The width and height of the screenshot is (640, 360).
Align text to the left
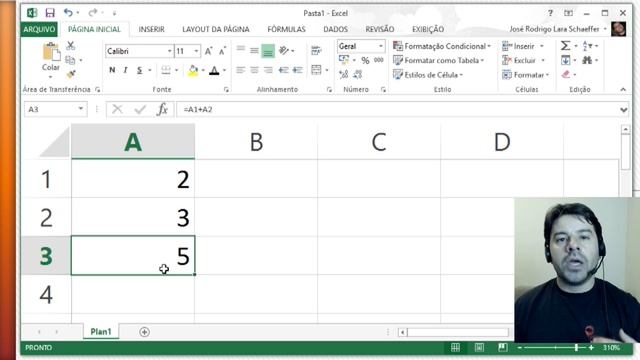click(241, 70)
